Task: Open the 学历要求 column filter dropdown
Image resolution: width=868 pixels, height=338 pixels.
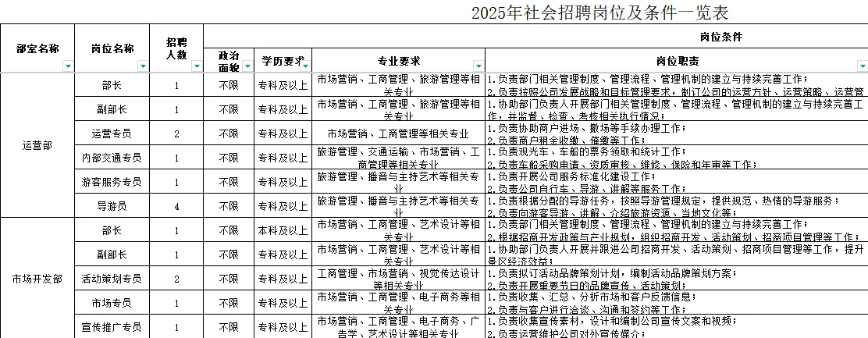Action: (305, 66)
